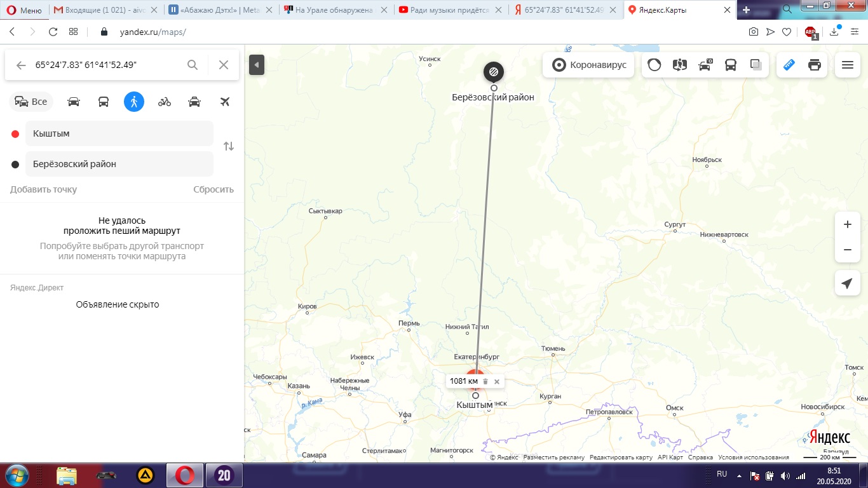Click the browser tab search icon
The width and height of the screenshot is (868, 488).
pos(787,9)
